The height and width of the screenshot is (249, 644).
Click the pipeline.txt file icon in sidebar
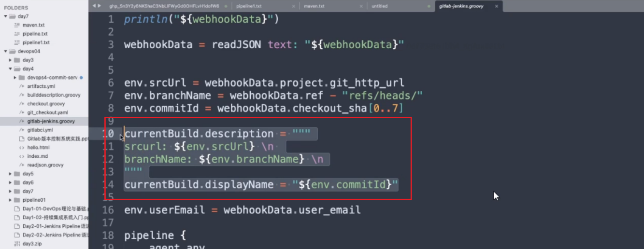[x=17, y=34]
